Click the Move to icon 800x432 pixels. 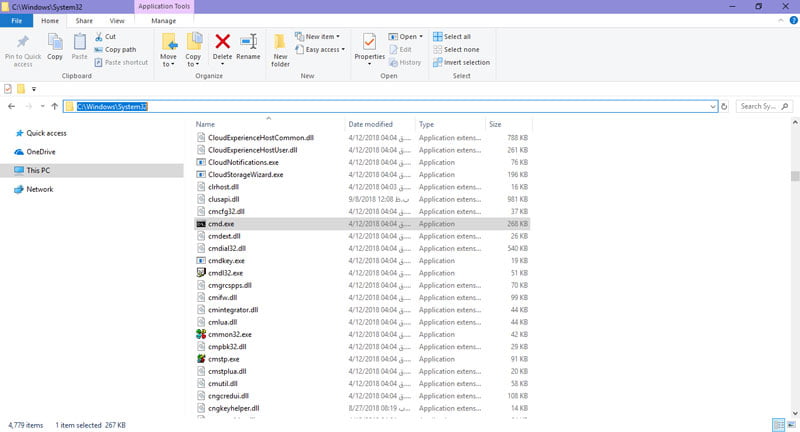[168, 47]
